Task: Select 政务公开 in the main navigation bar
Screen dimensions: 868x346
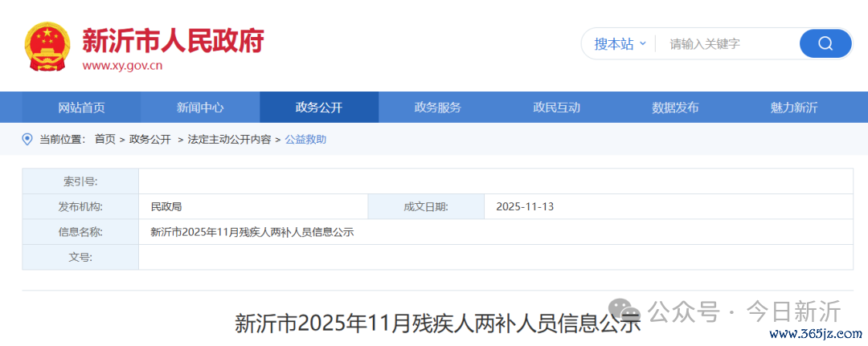Action: (x=319, y=108)
